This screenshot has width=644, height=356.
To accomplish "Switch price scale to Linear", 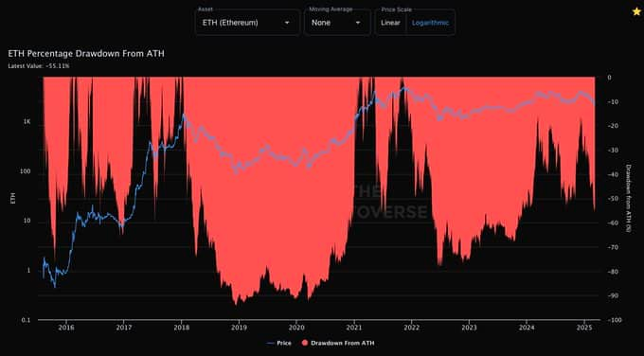I will tap(390, 23).
